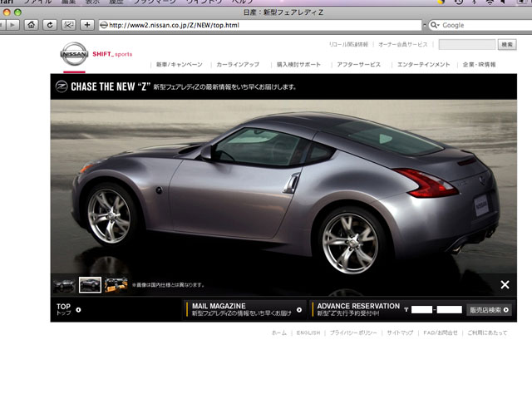The width and height of the screenshot is (532, 399).
Task: Click the second postal code field
Action: (x=449, y=309)
